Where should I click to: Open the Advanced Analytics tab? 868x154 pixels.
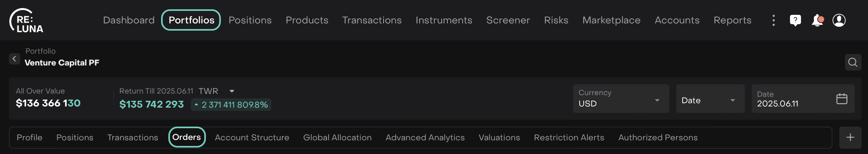coord(425,137)
